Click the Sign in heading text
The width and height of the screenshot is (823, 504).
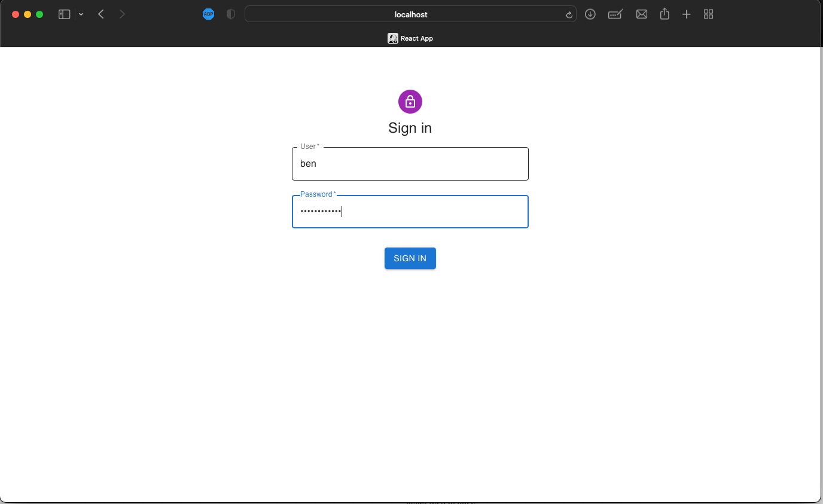point(410,128)
